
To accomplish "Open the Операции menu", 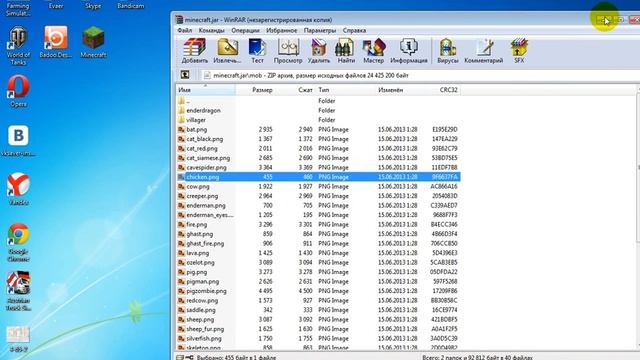I will (245, 31).
